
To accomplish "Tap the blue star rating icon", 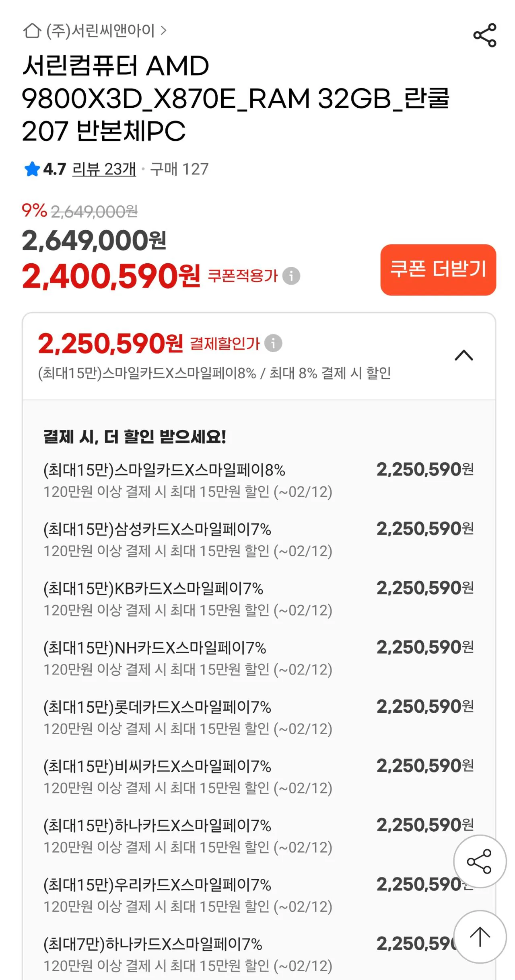I will [x=32, y=169].
